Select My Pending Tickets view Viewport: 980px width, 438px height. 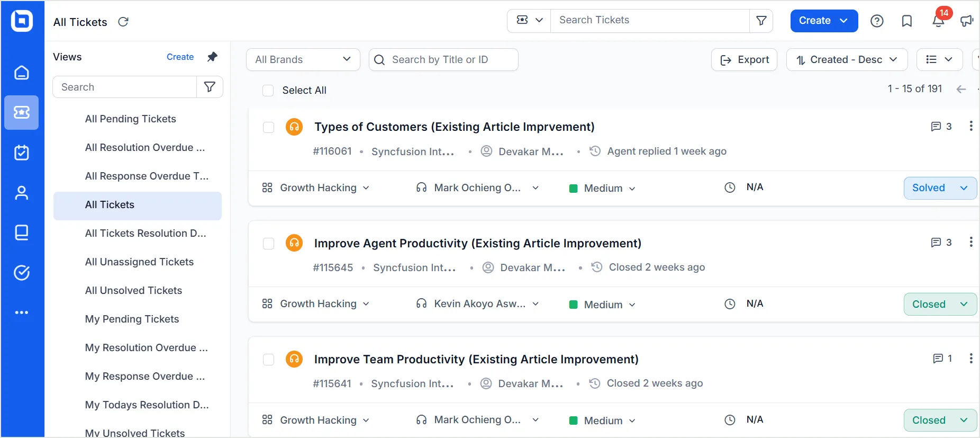click(x=132, y=319)
